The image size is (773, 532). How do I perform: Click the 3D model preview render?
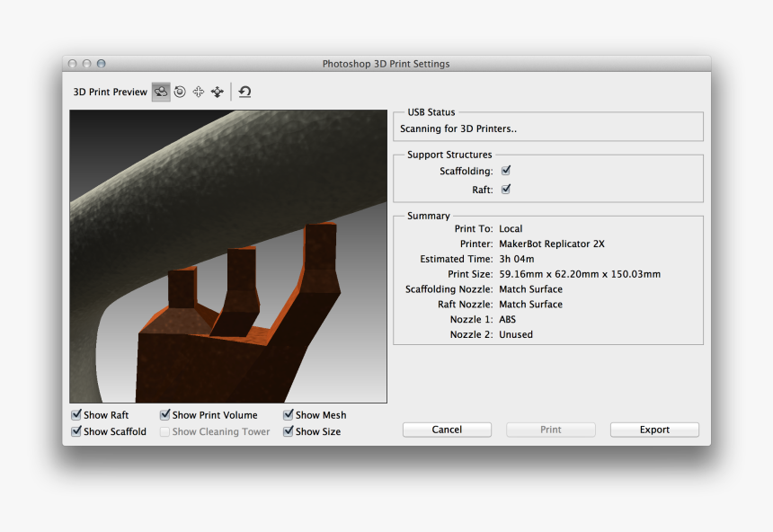227,256
